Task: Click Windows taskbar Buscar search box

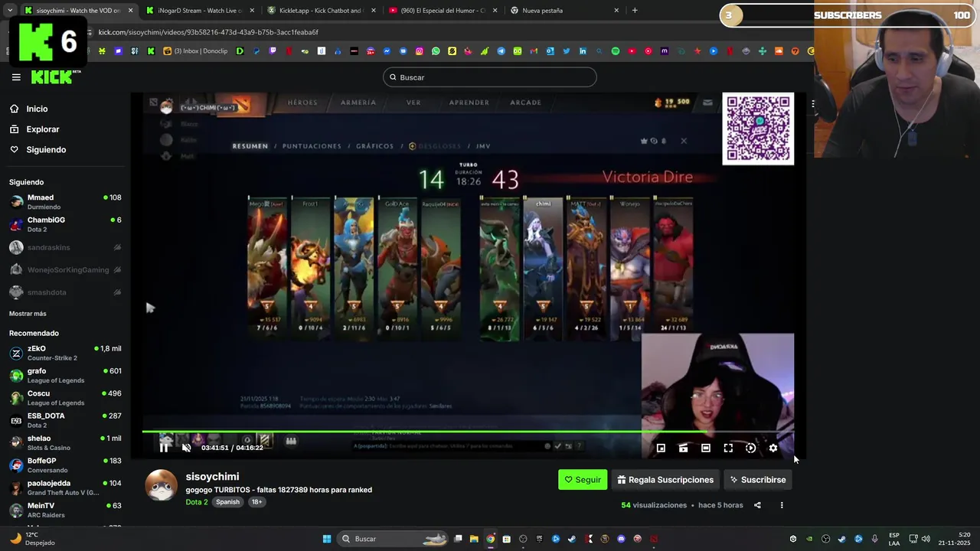Action: [394, 539]
